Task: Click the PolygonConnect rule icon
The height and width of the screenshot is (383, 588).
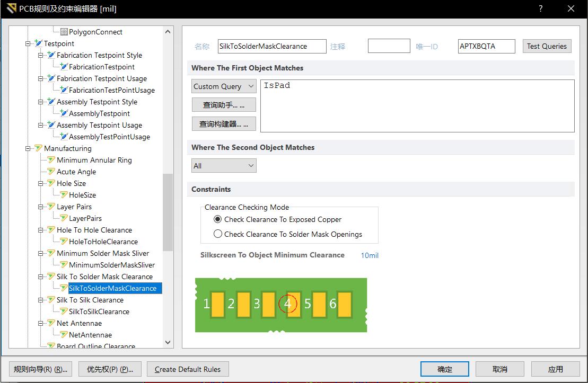Action: [64, 32]
